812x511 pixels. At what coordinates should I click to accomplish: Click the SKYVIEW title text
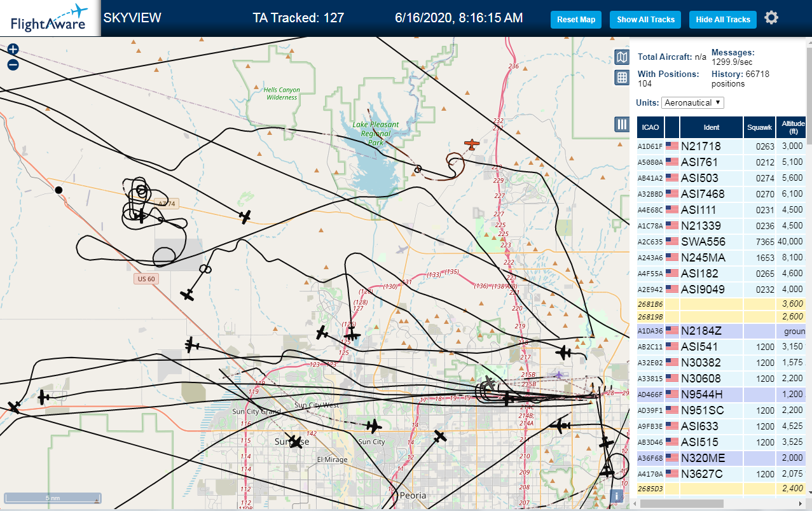click(x=132, y=18)
